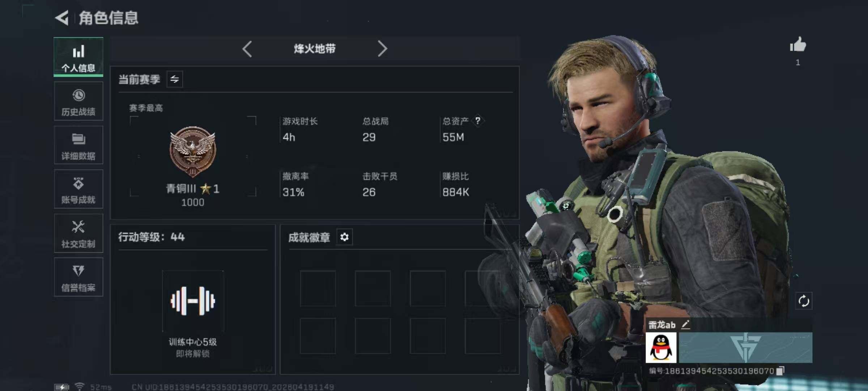Copy the player ID number with copy icon

click(x=780, y=371)
